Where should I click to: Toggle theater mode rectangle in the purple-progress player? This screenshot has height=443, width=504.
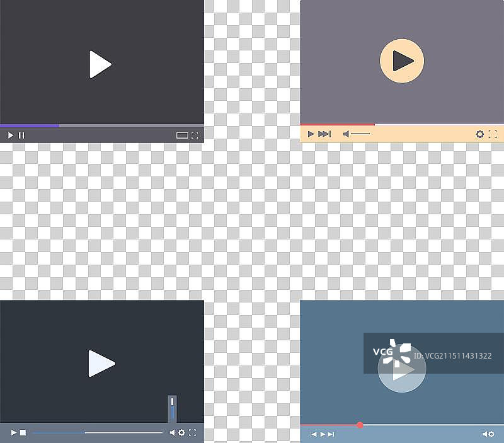point(182,135)
